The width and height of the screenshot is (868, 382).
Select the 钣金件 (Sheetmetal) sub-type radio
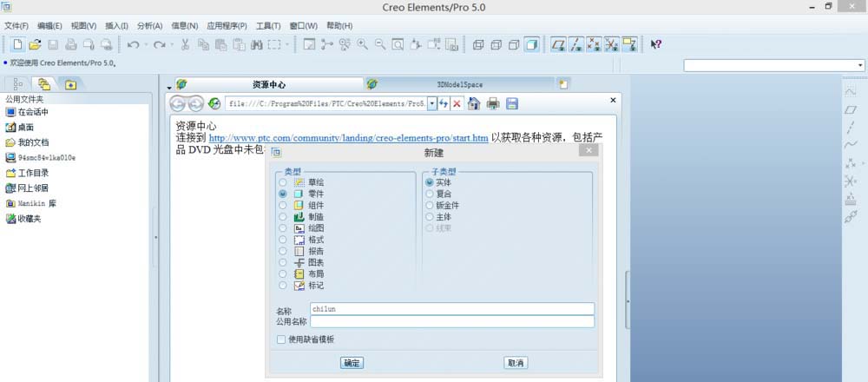(430, 206)
